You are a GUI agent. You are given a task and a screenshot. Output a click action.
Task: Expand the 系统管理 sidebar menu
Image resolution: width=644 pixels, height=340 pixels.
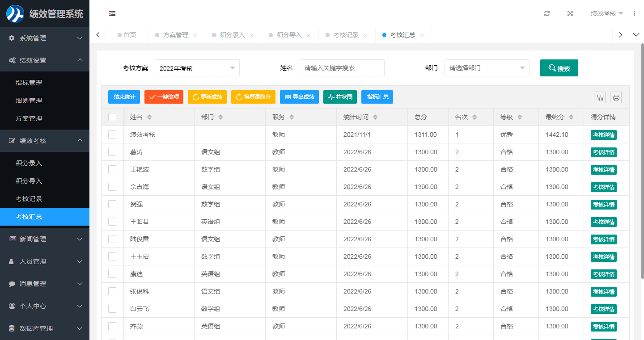tap(45, 38)
